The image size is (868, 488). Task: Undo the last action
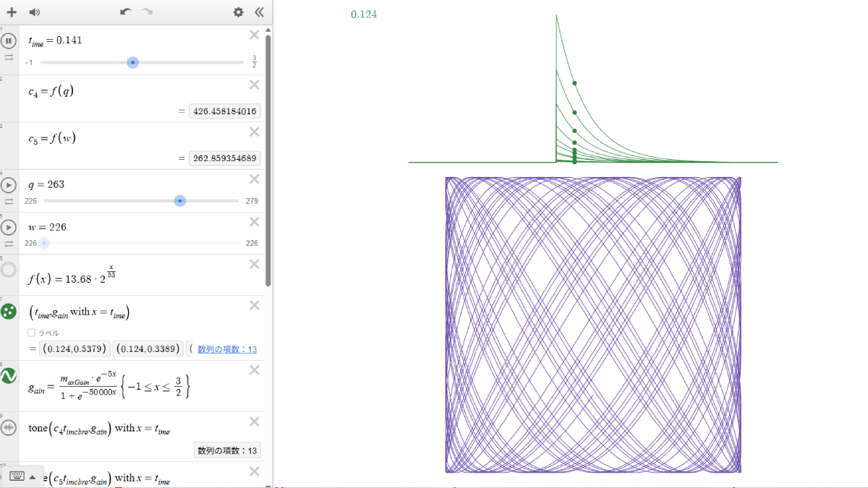126,12
